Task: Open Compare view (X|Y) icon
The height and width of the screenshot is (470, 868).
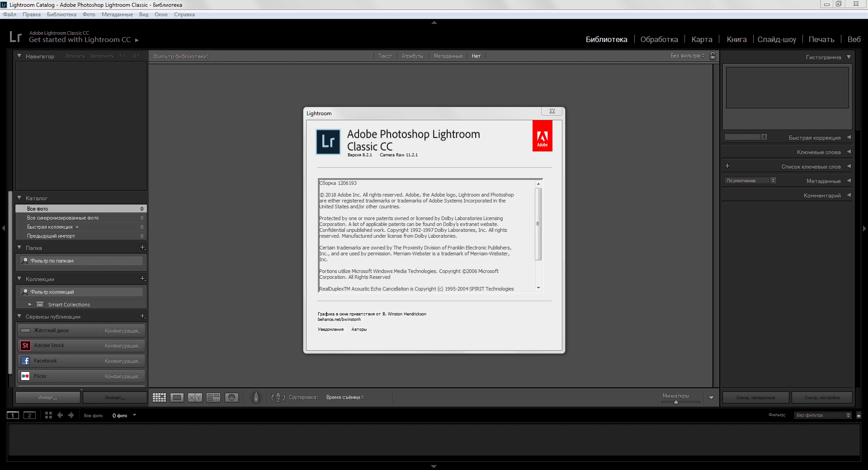Action: [195, 398]
